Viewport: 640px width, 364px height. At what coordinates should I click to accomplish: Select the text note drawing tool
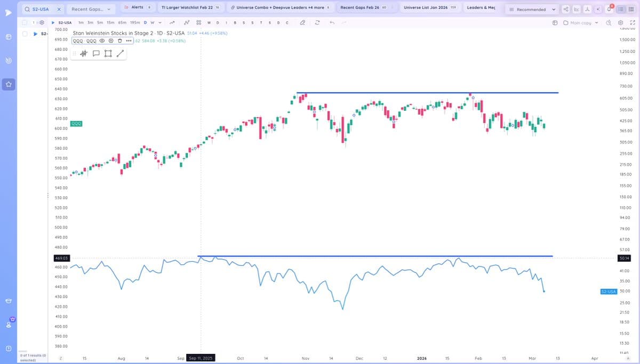95,53
